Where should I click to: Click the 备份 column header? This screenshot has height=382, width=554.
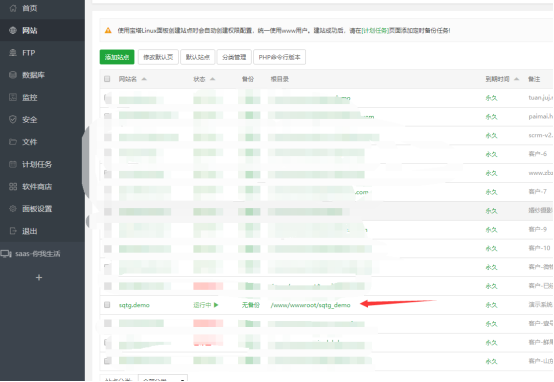[x=248, y=79]
